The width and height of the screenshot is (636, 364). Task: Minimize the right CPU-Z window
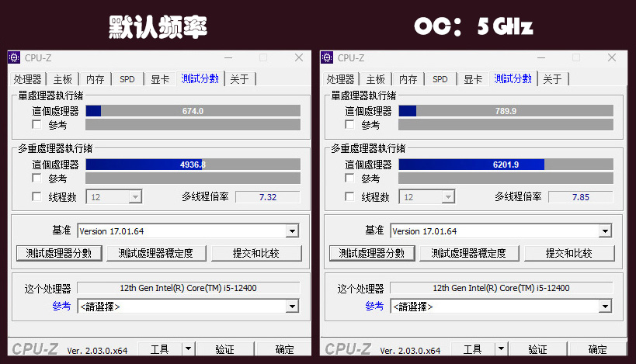[541, 57]
